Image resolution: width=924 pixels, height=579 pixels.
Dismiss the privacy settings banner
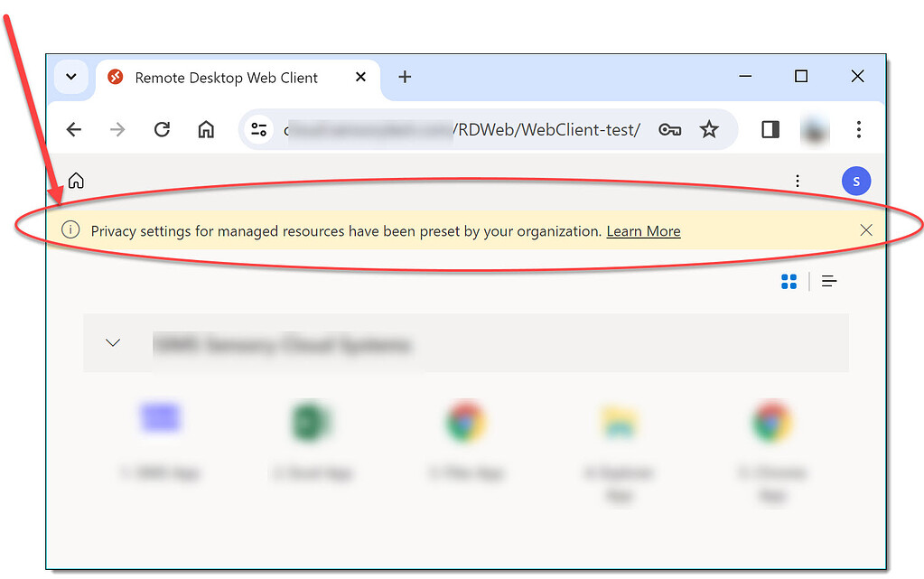(x=866, y=229)
